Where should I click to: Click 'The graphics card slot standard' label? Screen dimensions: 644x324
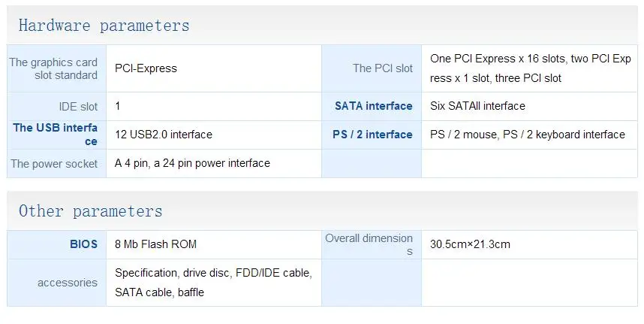tap(54, 68)
